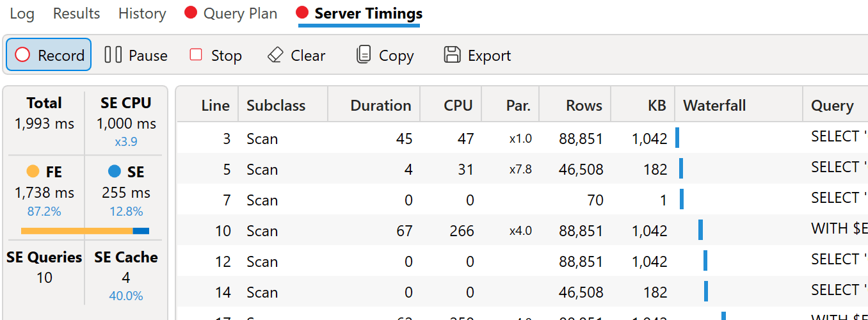Click the Pause bars icon

point(113,54)
